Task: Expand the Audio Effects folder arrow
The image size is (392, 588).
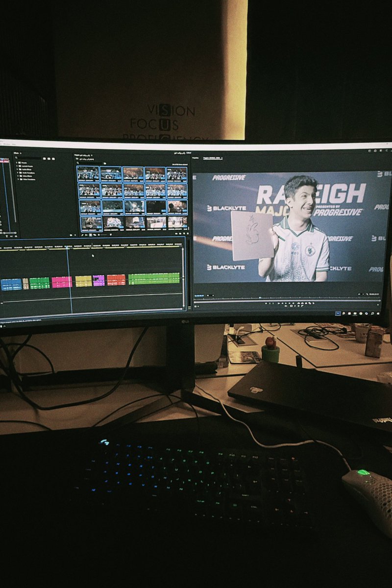Action: click(17, 170)
